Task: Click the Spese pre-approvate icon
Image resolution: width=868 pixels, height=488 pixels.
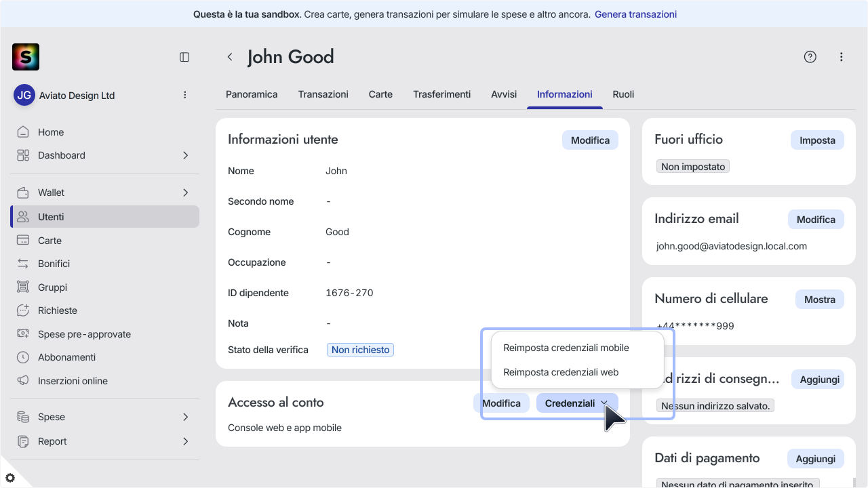Action: coord(23,334)
